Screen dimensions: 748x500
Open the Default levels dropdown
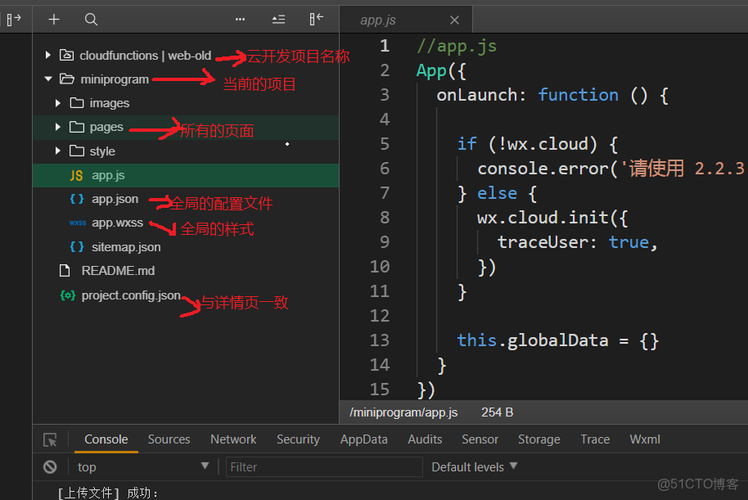tap(474, 467)
